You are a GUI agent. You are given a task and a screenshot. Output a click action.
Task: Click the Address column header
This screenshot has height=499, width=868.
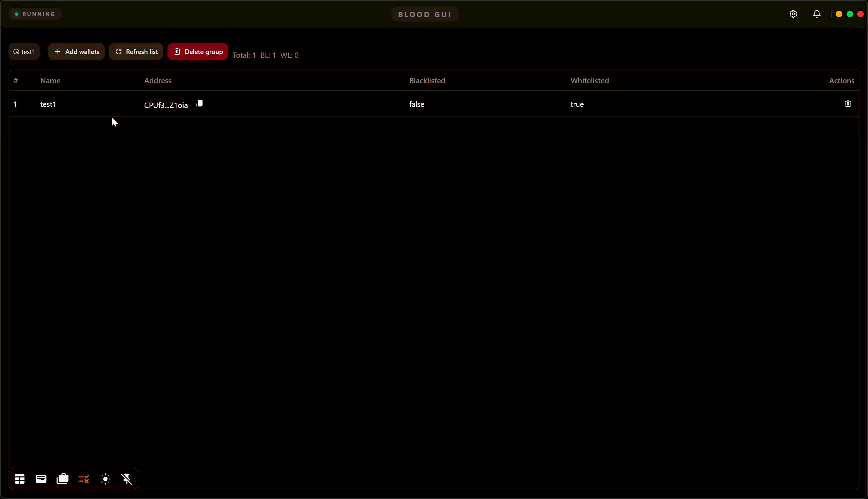click(x=158, y=80)
